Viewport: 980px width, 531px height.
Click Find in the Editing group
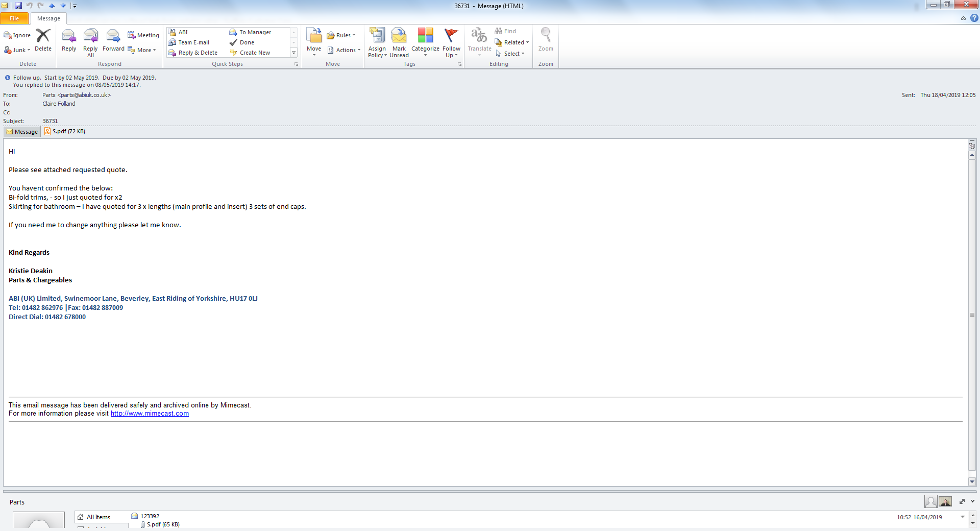click(x=505, y=31)
